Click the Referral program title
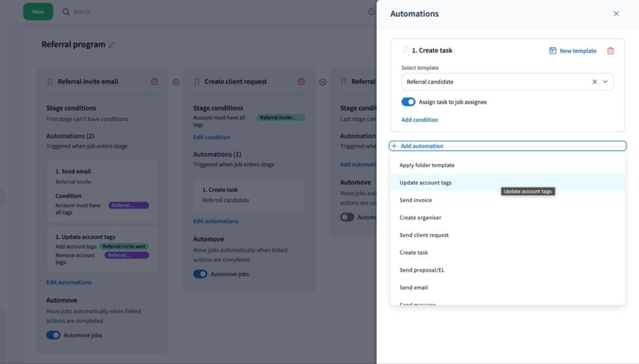 [x=74, y=44]
